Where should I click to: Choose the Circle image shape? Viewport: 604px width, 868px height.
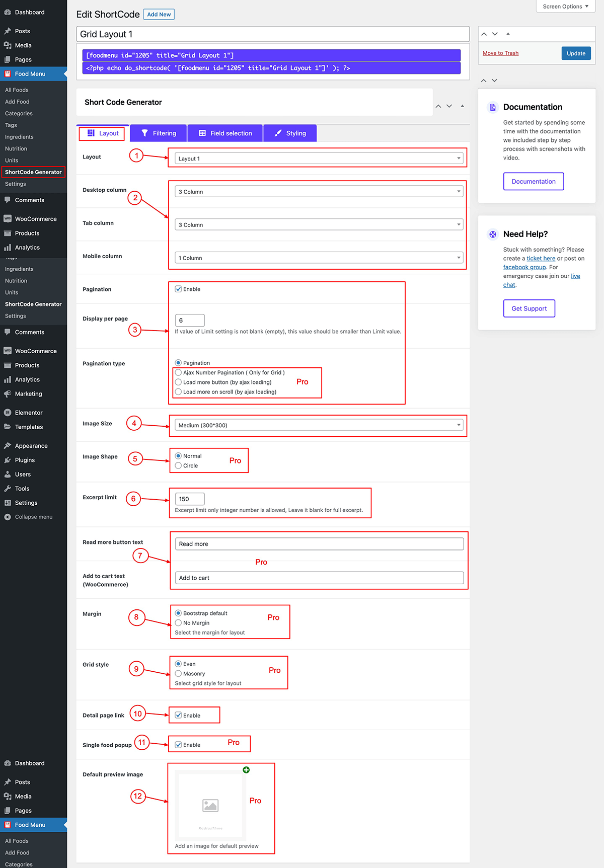[x=178, y=465]
